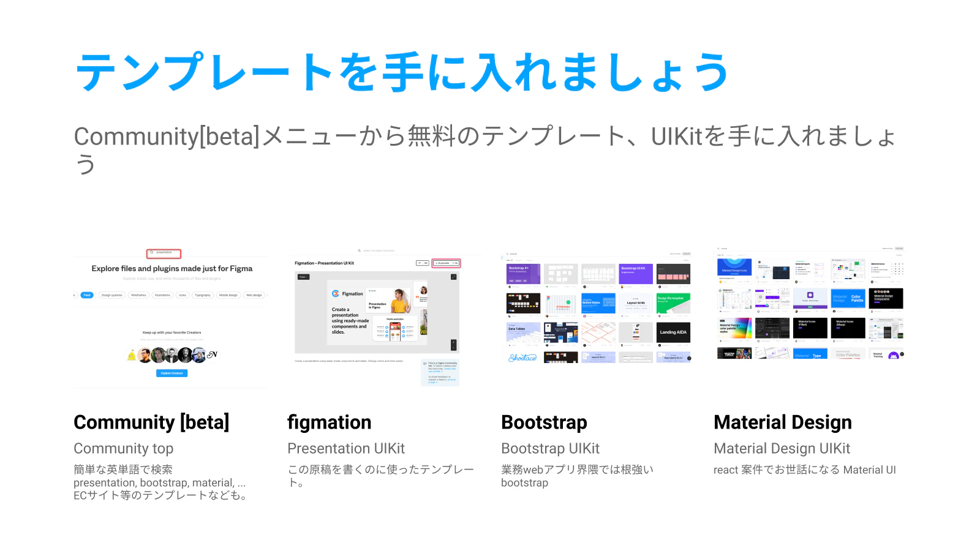Open the Data Tables thumbnail
This screenshot has width=980, height=551.
pyautogui.click(x=524, y=332)
